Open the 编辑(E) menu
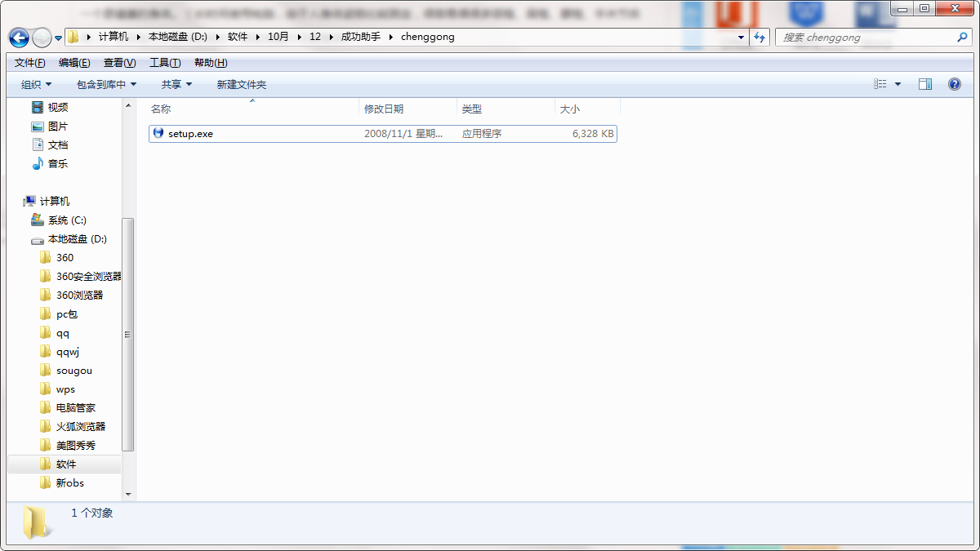 click(74, 63)
